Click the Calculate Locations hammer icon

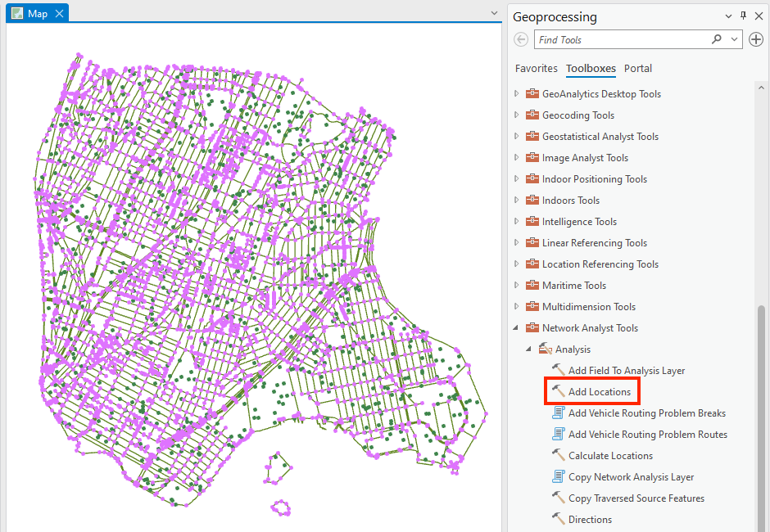click(x=559, y=455)
